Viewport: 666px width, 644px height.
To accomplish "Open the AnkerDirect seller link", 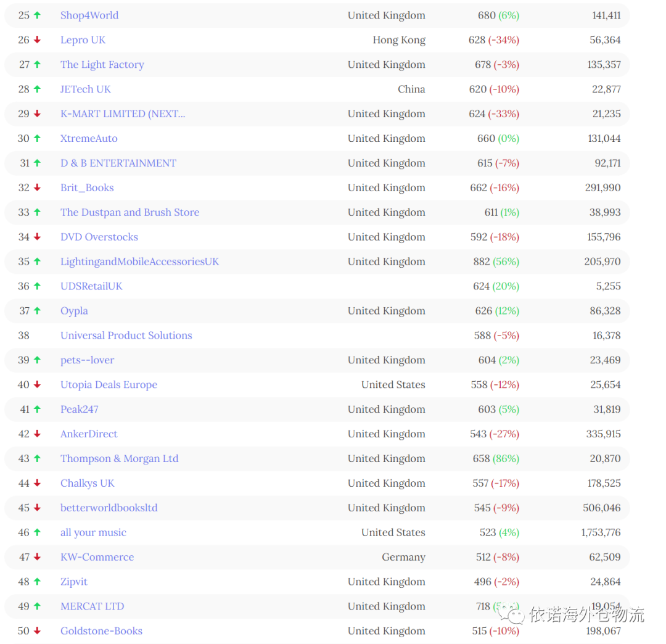I will [x=89, y=434].
